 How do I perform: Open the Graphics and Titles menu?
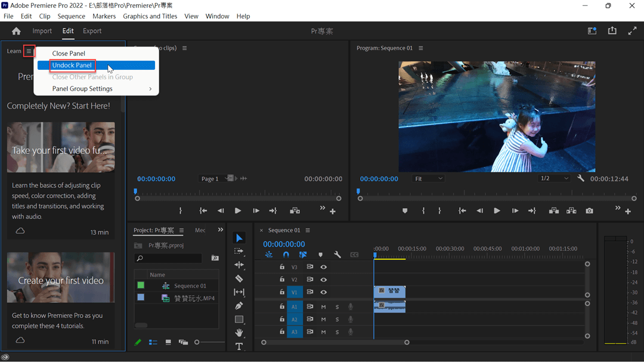(x=150, y=16)
